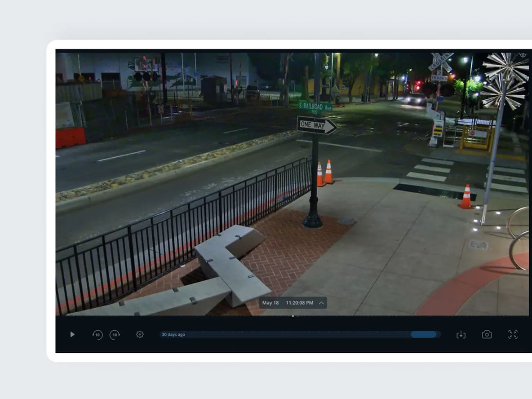Screen dimensions: 532x399
Task: Click the S Railroad Ave street sign
Action: coord(315,107)
